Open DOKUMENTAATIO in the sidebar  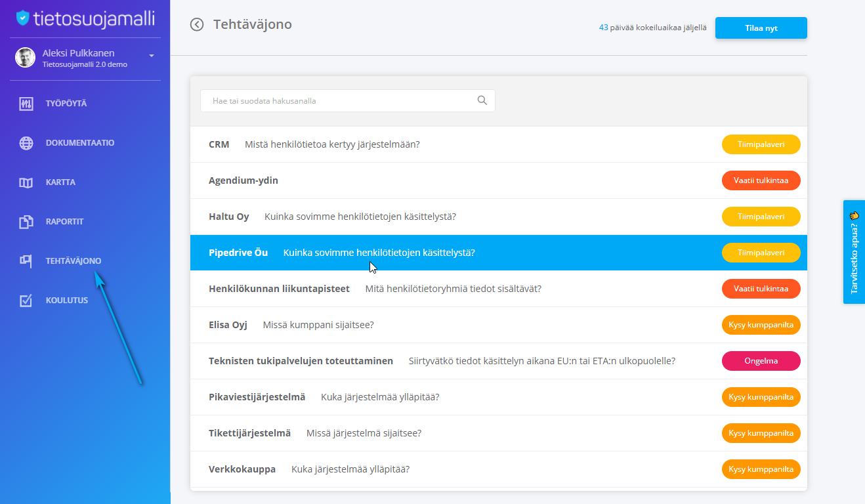click(x=80, y=143)
